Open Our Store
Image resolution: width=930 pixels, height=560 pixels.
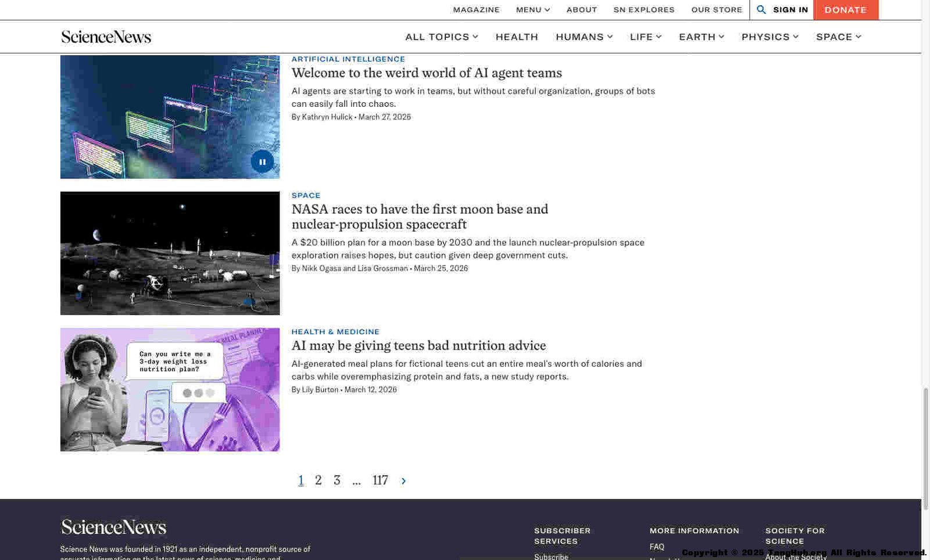(x=717, y=9)
